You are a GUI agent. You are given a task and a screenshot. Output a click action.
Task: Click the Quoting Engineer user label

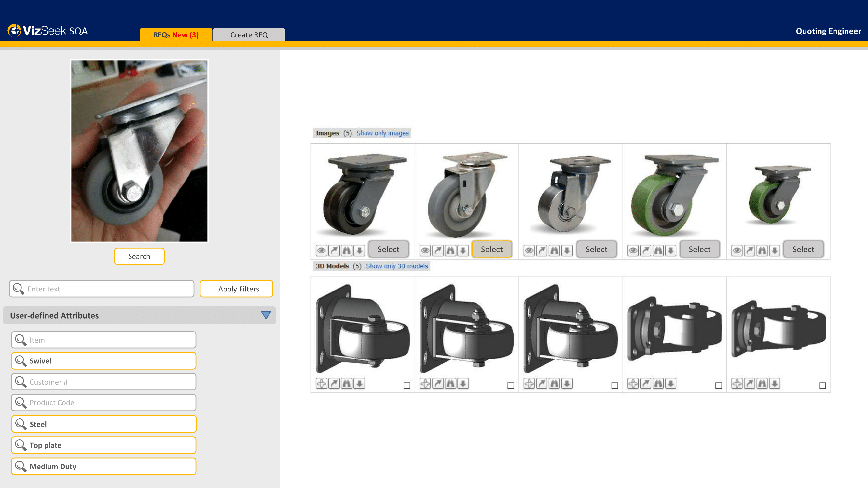coord(828,31)
